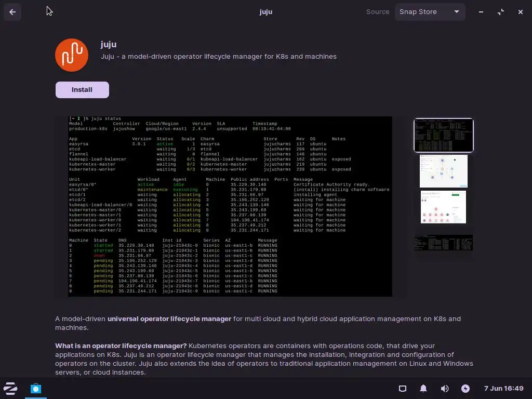Select the third thumbnail with red icons
This screenshot has height=399, width=532.
[x=444, y=207]
